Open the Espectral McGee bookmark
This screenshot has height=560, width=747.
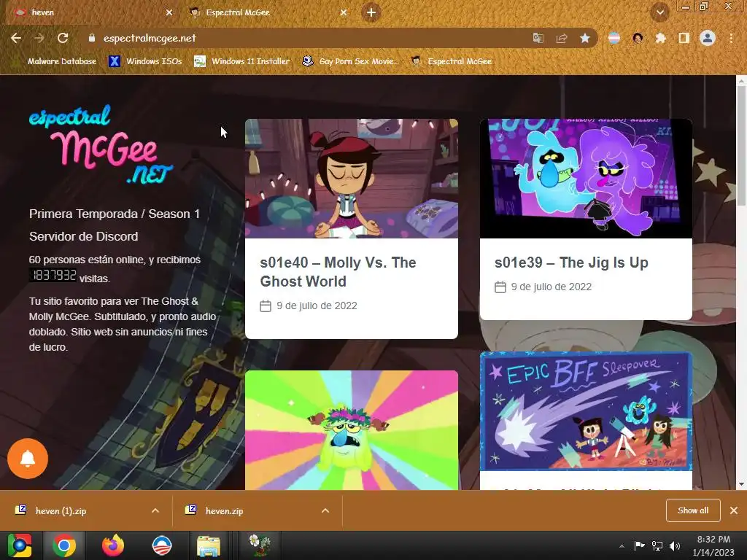452,61
